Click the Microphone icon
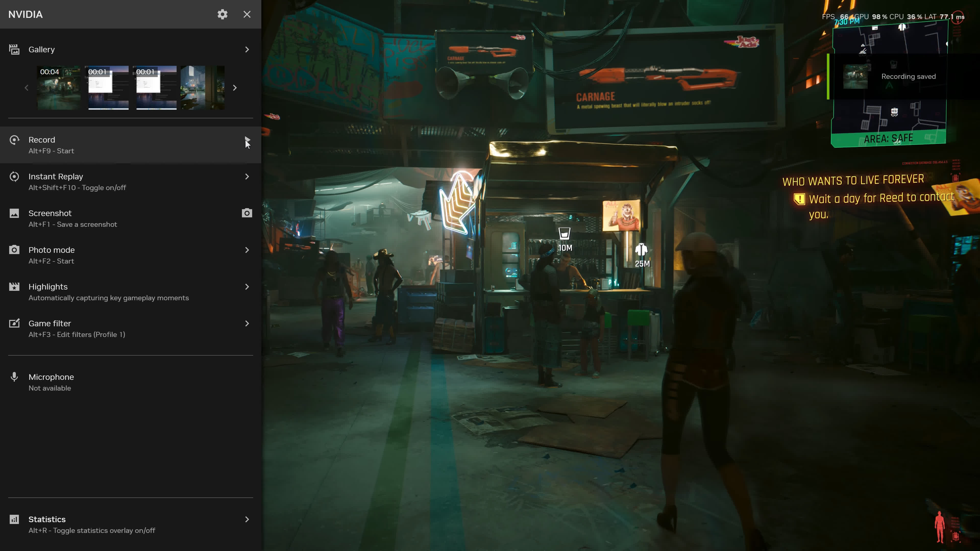 pyautogui.click(x=14, y=377)
